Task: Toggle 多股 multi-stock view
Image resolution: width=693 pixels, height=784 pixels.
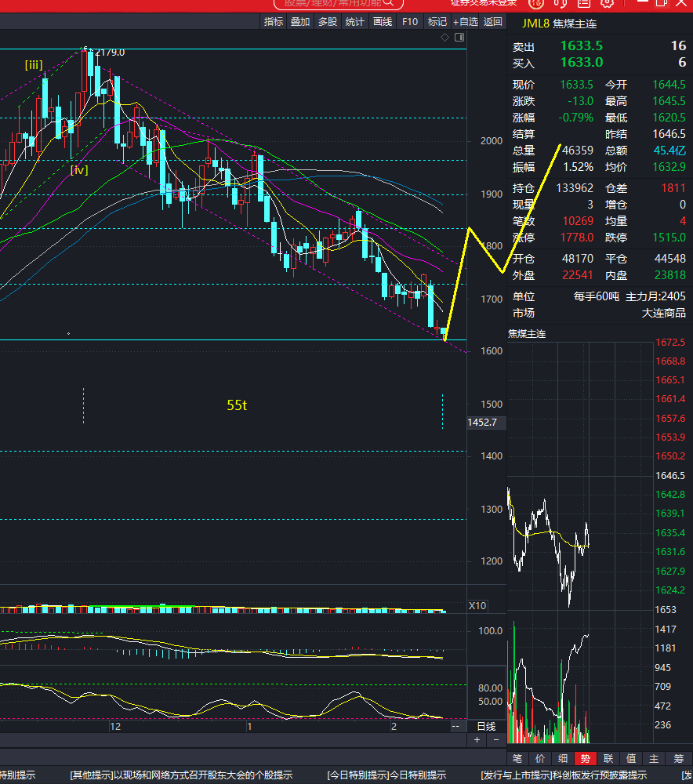Action: [x=328, y=21]
